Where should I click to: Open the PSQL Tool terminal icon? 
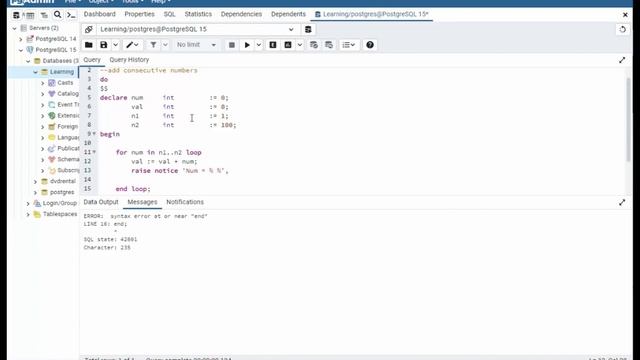[71, 15]
